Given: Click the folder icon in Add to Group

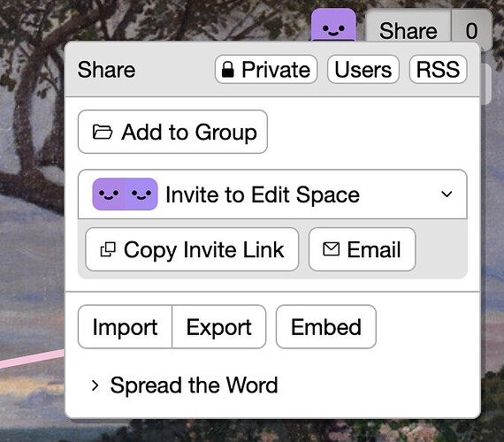Looking at the screenshot, I should (103, 132).
